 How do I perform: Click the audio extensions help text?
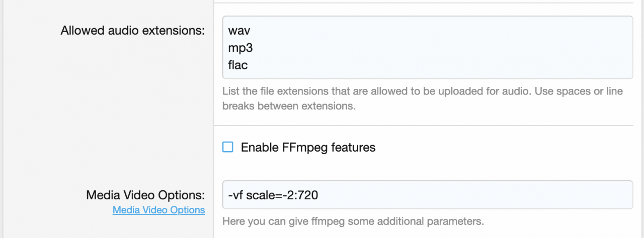pyautogui.click(x=423, y=91)
